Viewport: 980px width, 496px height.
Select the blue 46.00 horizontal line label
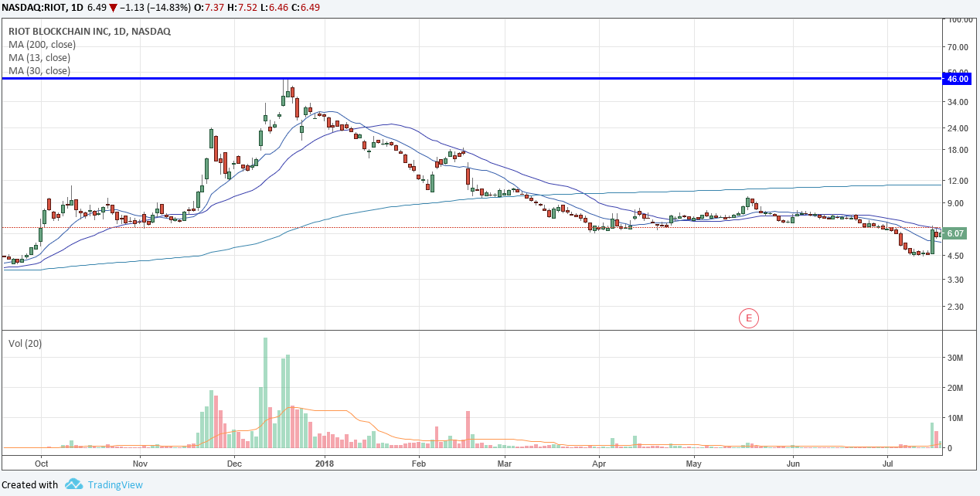[958, 79]
